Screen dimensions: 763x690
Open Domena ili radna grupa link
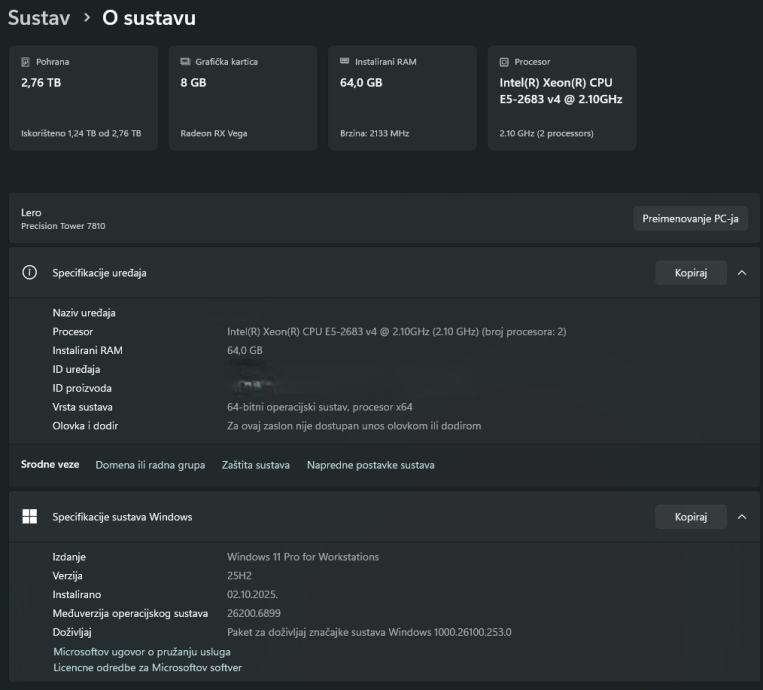tap(150, 465)
